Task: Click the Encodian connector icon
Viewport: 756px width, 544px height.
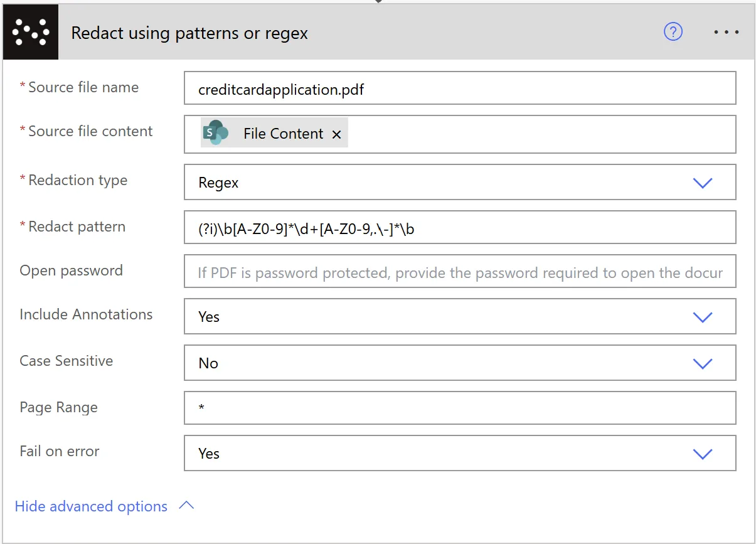Action: tap(30, 31)
